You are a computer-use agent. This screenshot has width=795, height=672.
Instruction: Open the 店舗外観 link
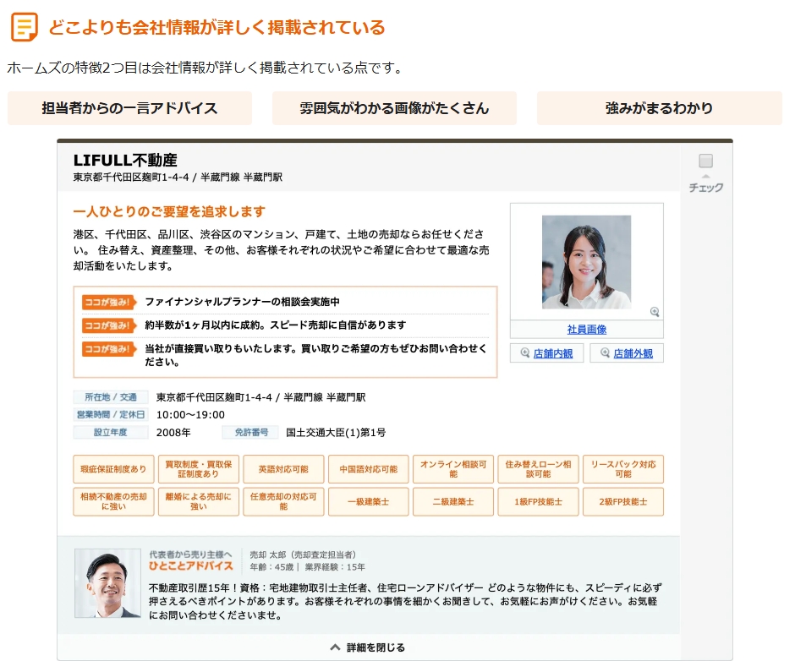point(633,353)
